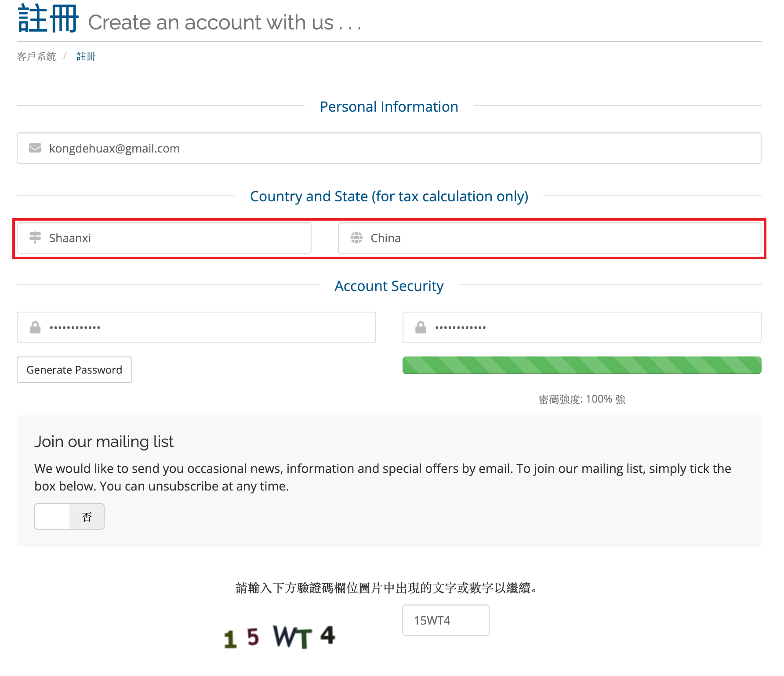Click the Personal Information section heading
The image size is (784, 676).
[x=389, y=107]
